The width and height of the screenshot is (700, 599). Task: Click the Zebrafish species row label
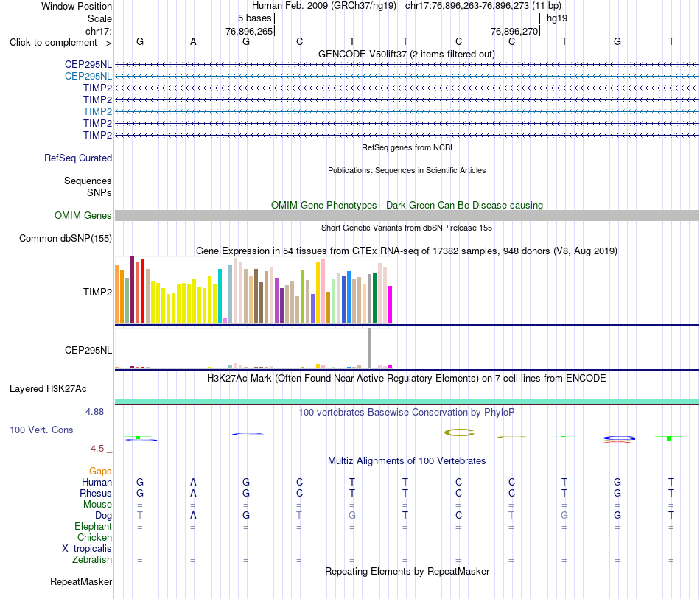(x=92, y=559)
